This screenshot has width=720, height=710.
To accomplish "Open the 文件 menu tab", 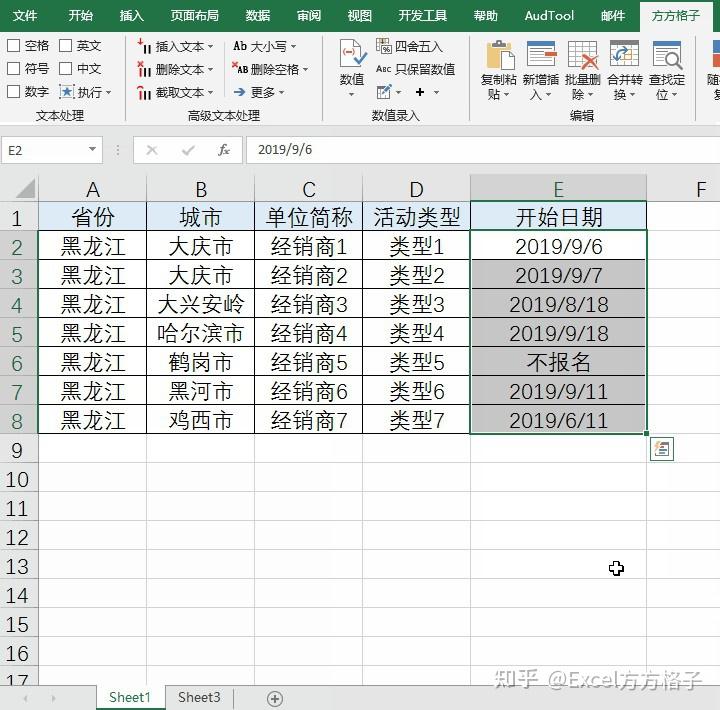I will click(25, 16).
